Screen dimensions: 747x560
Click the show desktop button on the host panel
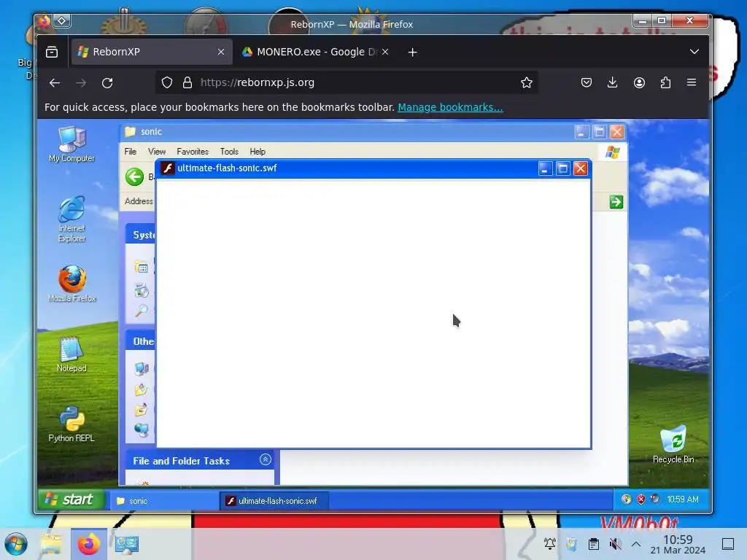(728, 544)
